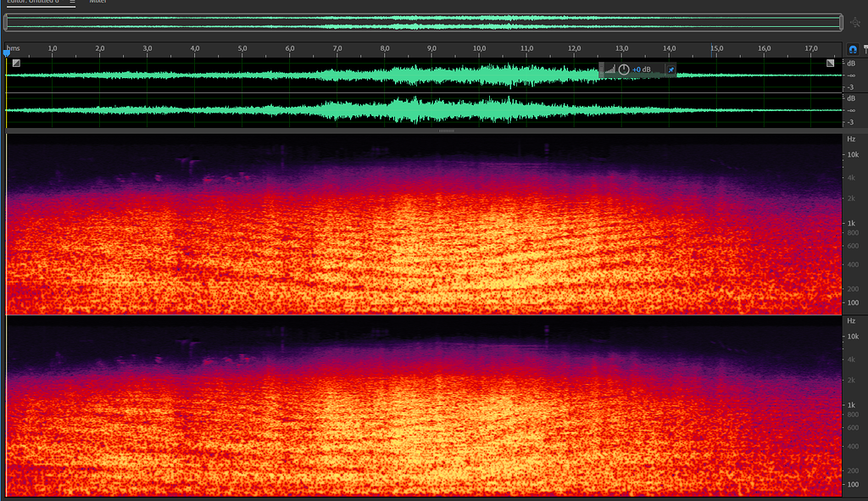Click the diagonal triangle icon at waveform top-right
Image resolution: width=868 pixels, height=501 pixels.
[x=832, y=62]
